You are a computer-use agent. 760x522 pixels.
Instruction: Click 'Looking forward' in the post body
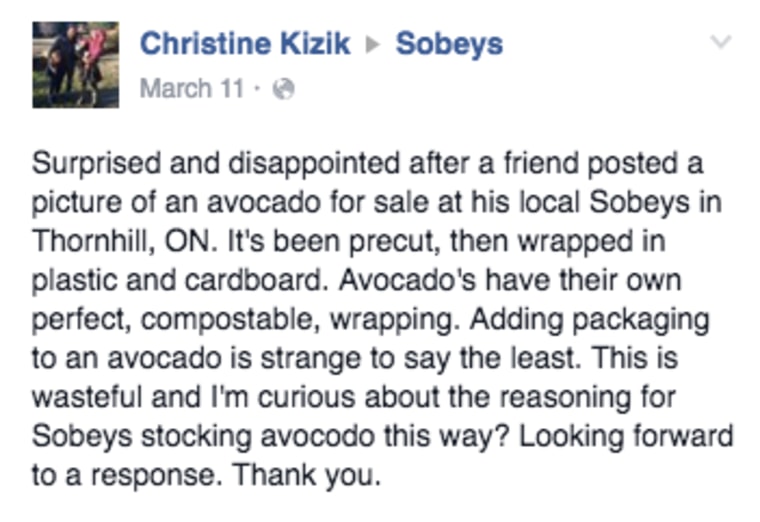pyautogui.click(x=626, y=436)
